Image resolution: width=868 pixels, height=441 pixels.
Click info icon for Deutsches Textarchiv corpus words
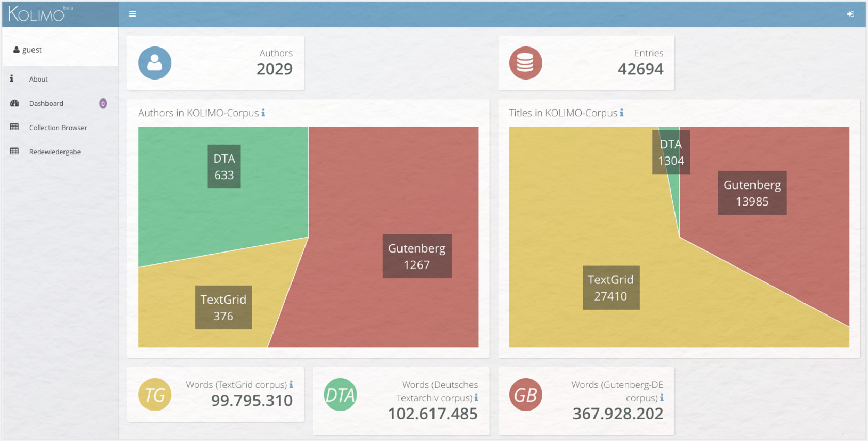click(476, 398)
